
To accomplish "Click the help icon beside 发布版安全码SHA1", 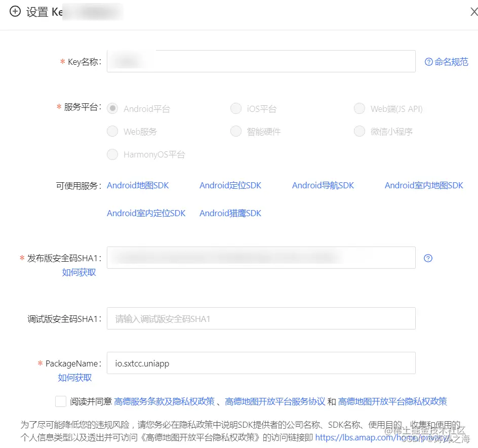I will point(428,258).
